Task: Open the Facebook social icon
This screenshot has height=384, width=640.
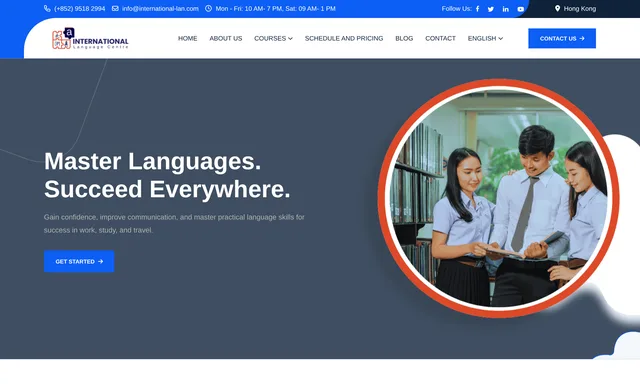Action: [477, 9]
